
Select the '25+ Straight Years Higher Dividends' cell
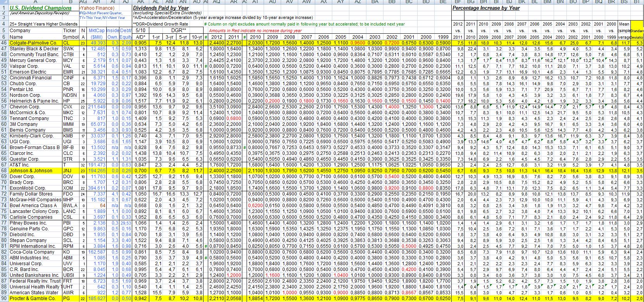pyautogui.click(x=43, y=24)
